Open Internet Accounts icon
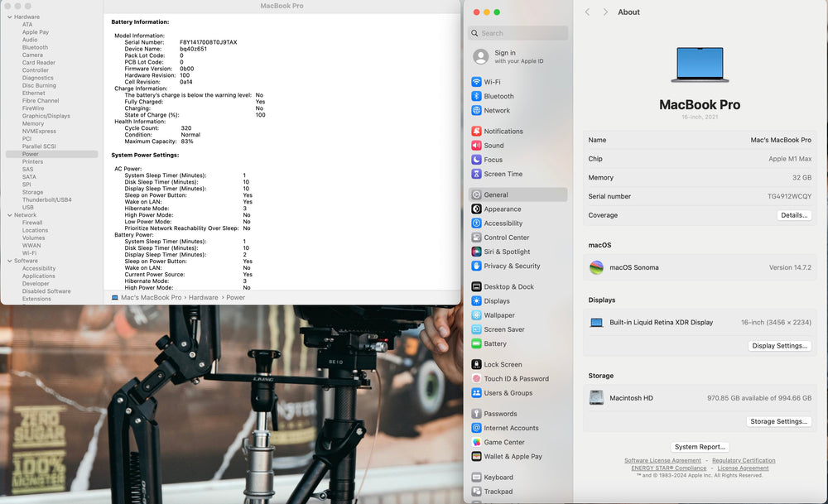Image resolution: width=828 pixels, height=504 pixels. [x=476, y=428]
